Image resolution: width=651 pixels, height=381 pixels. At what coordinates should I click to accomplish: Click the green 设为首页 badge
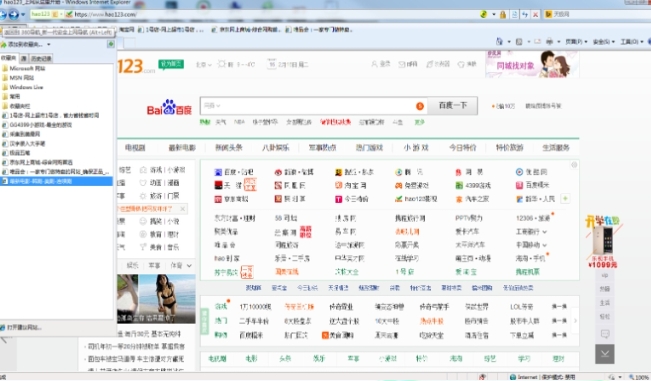(x=171, y=64)
